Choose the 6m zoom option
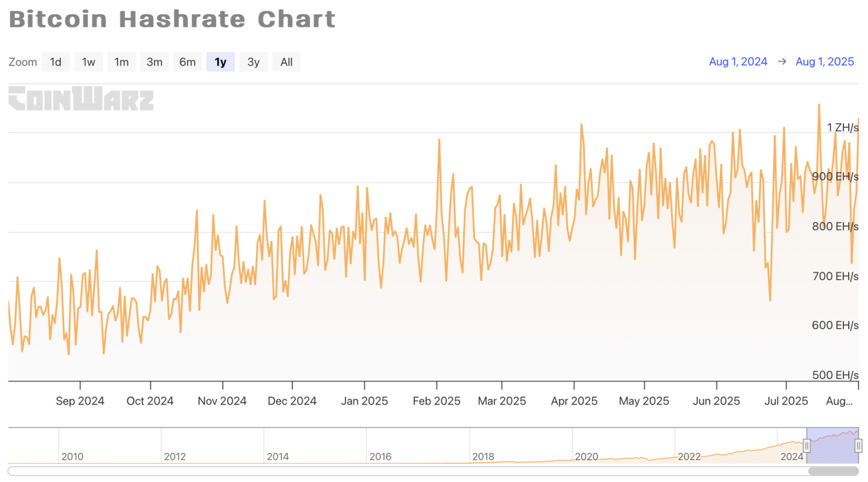 (x=187, y=62)
